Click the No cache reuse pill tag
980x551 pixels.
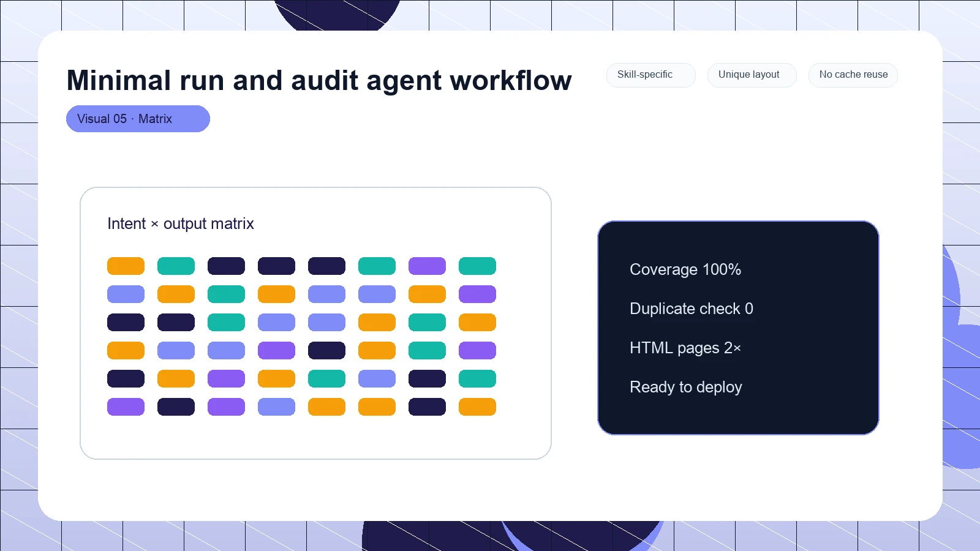pos(853,75)
